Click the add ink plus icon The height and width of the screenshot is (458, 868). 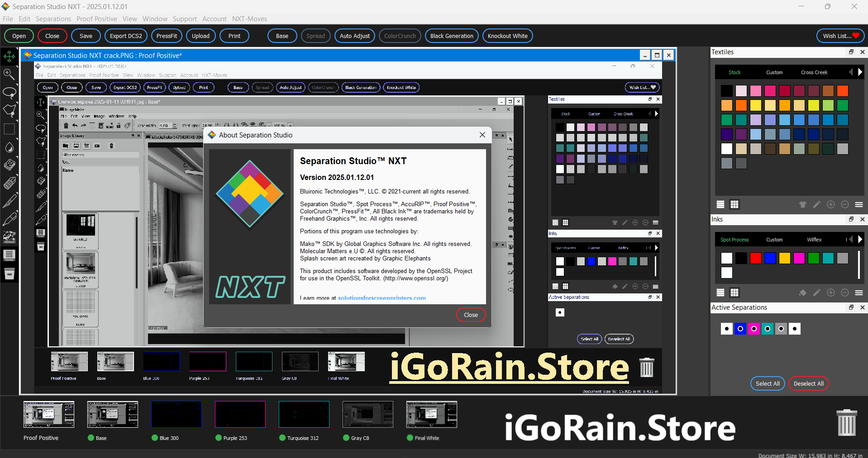[x=831, y=293]
